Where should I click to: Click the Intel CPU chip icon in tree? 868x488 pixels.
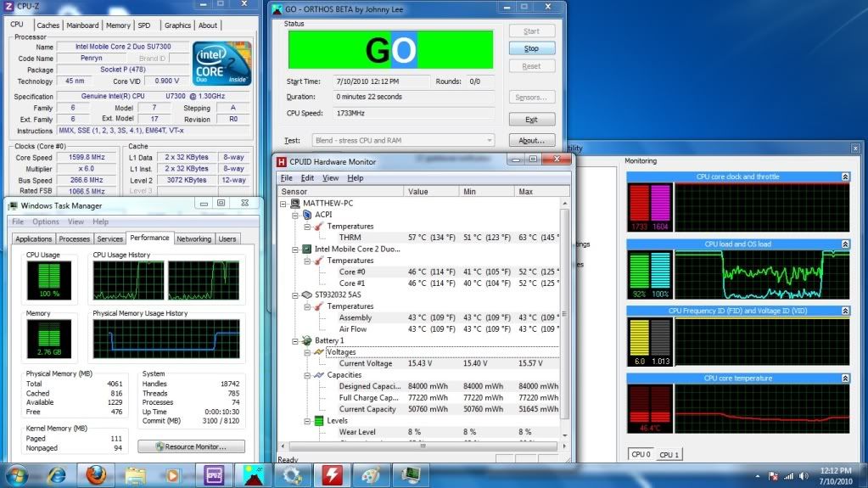pos(307,250)
